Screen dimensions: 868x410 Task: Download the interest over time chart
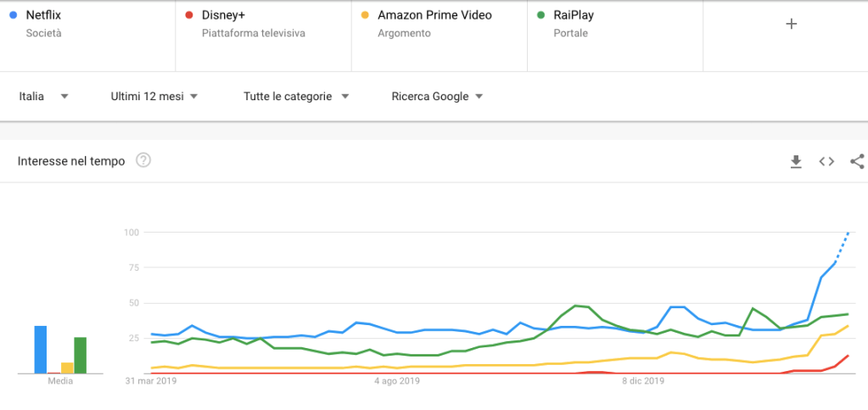(796, 161)
